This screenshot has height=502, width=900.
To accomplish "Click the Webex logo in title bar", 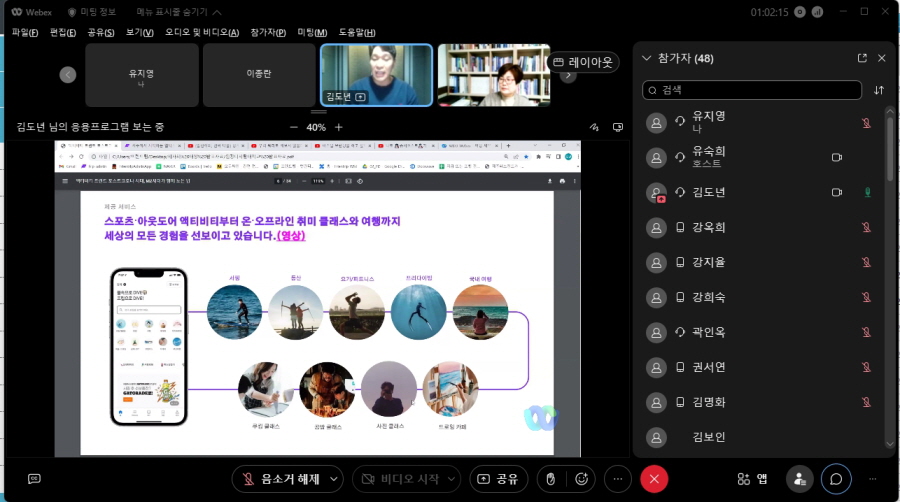I will point(32,12).
